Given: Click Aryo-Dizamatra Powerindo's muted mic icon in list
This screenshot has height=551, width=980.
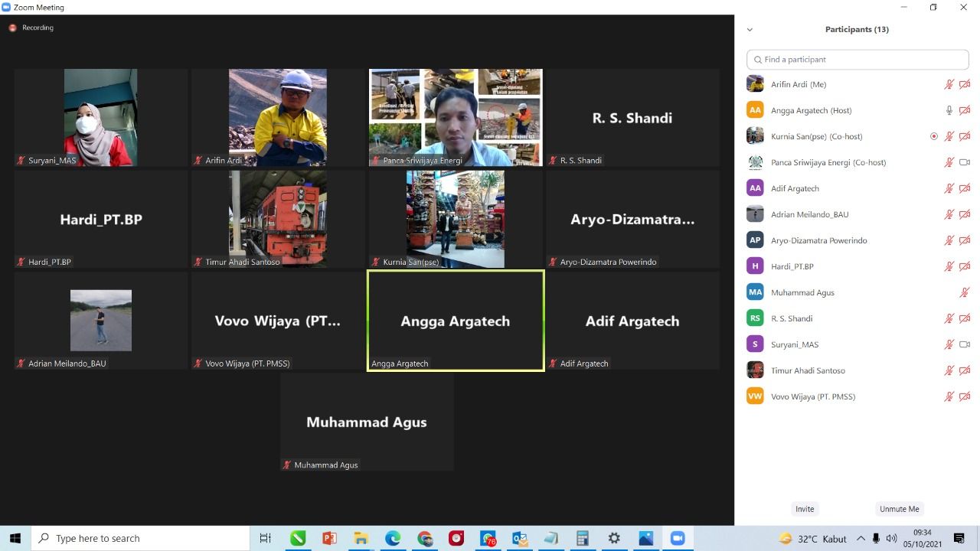Looking at the screenshot, I should point(949,240).
